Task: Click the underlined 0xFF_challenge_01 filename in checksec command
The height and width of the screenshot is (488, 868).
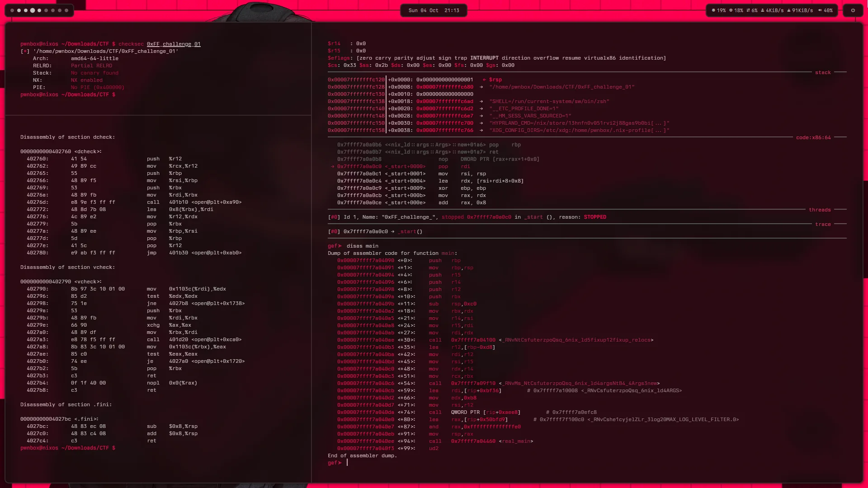Action: (174, 44)
